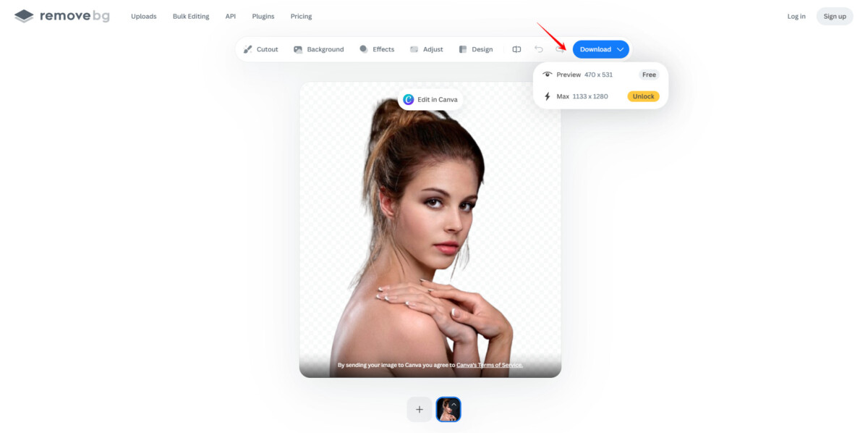Add a new image with plus button
868x433 pixels.
click(420, 409)
